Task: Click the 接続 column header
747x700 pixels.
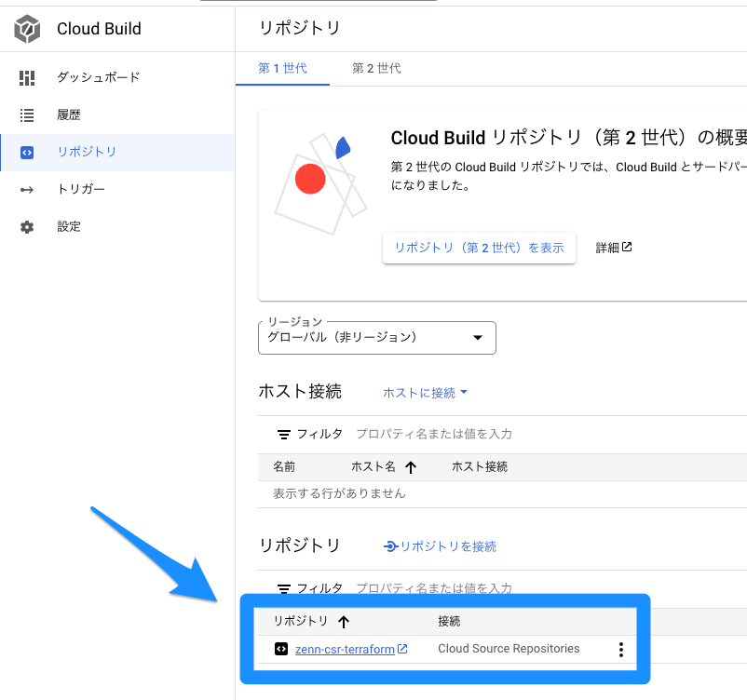Action: click(x=449, y=622)
